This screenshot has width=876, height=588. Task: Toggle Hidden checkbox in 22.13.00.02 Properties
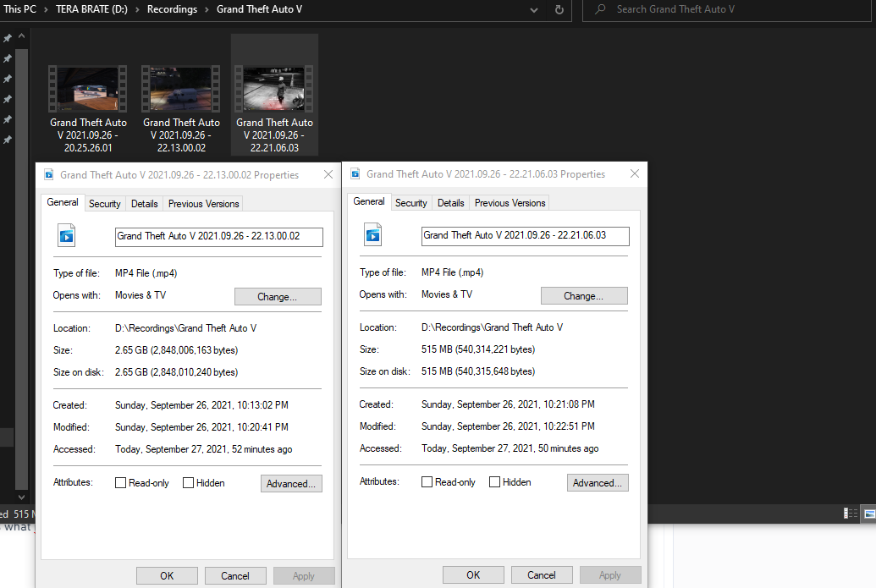point(188,483)
